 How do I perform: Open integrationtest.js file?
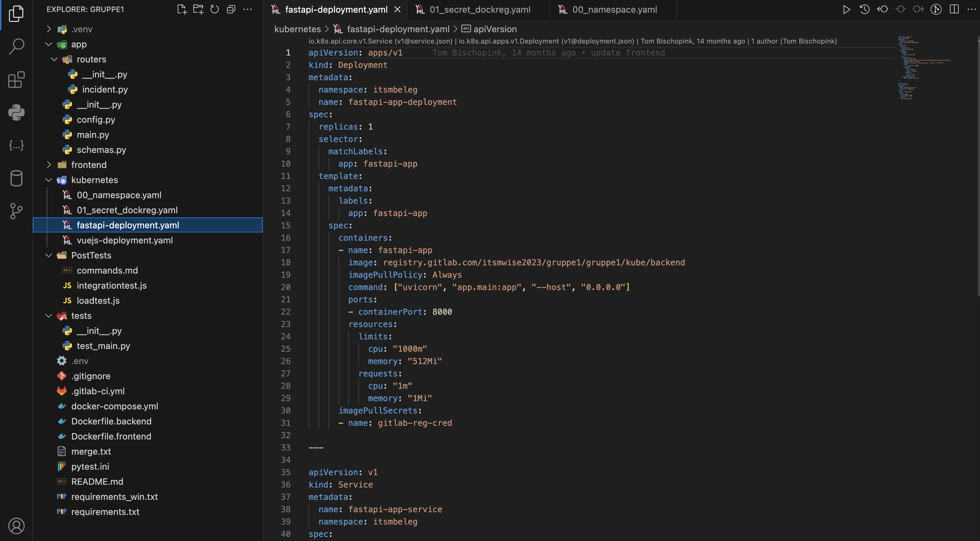click(147, 286)
